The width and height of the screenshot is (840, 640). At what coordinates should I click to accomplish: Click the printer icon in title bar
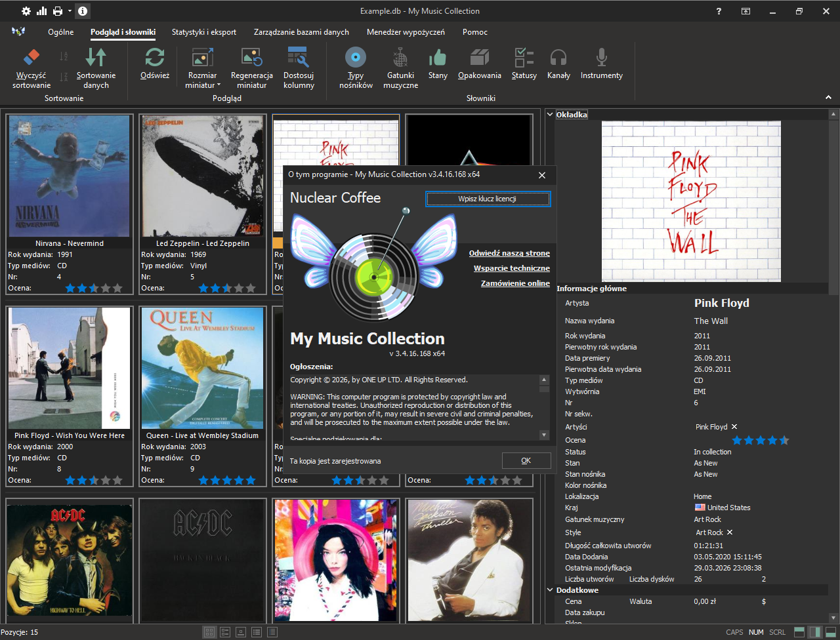coord(58,11)
